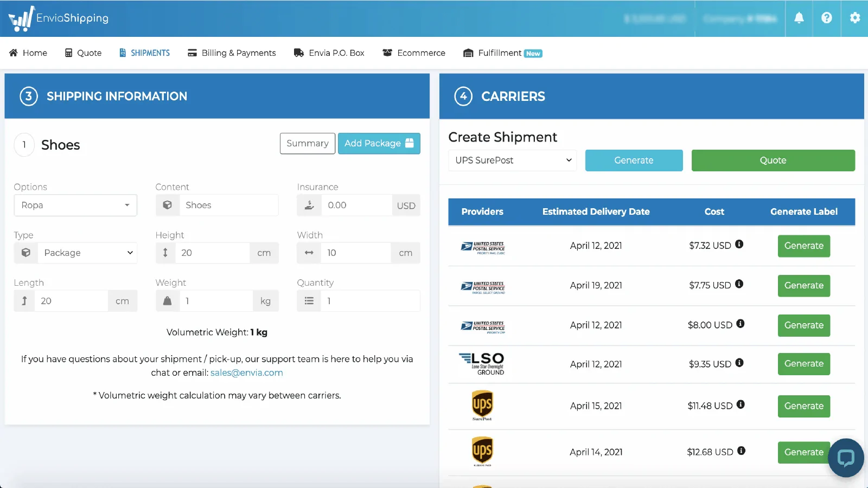
Task: Click the info icon next to $12.68 USD
Action: point(742,451)
